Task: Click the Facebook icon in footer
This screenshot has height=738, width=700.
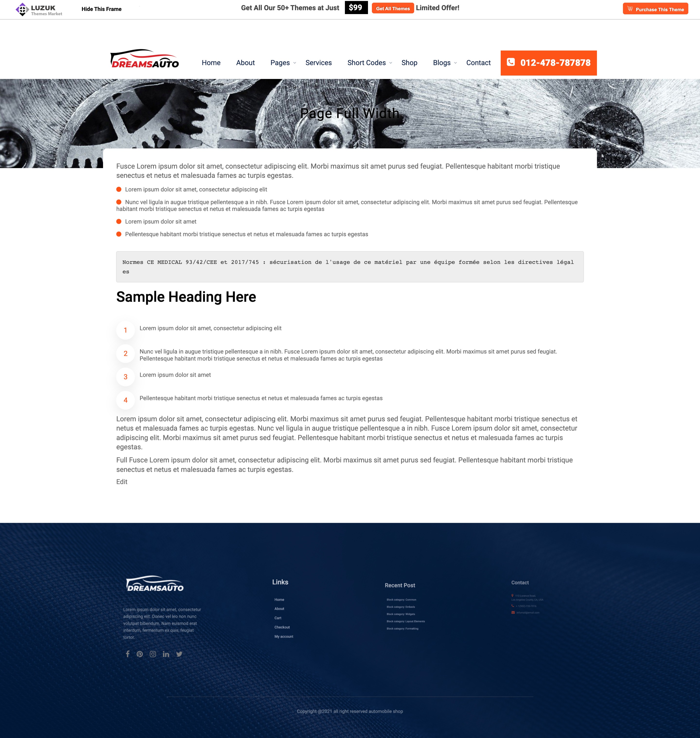Action: [x=128, y=654]
